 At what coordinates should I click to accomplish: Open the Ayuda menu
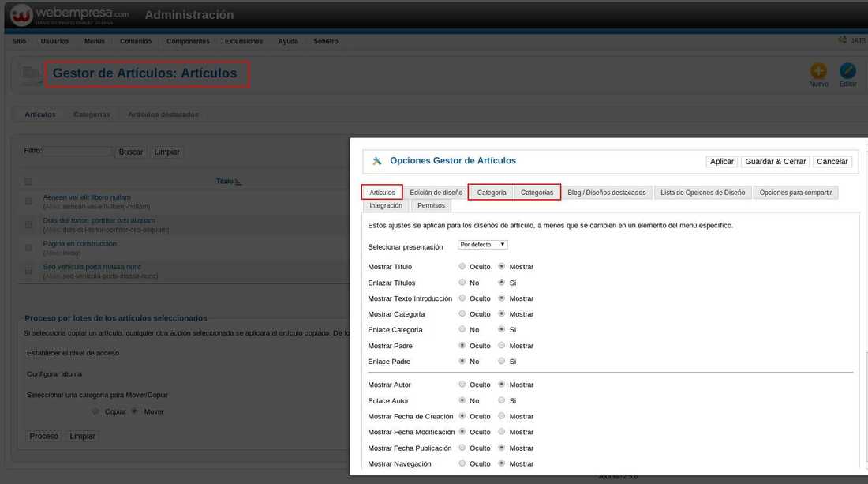[288, 41]
